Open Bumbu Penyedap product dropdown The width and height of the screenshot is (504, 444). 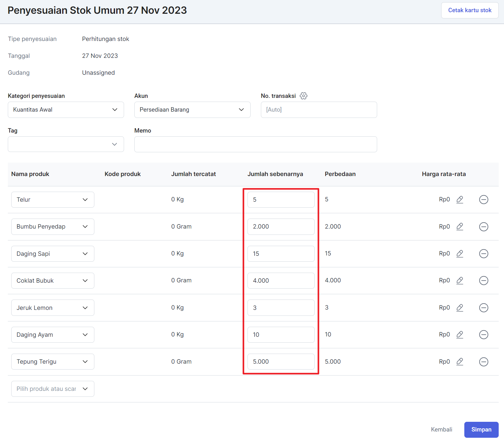click(x=53, y=227)
